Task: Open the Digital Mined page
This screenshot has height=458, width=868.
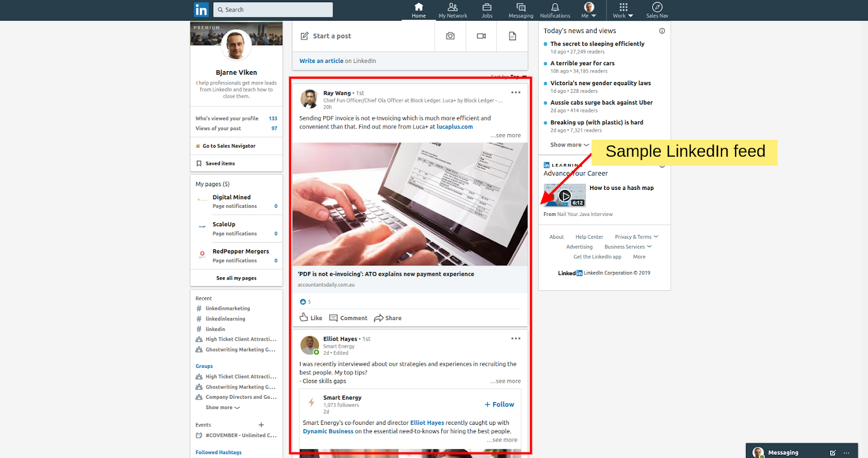Action: coord(231,197)
